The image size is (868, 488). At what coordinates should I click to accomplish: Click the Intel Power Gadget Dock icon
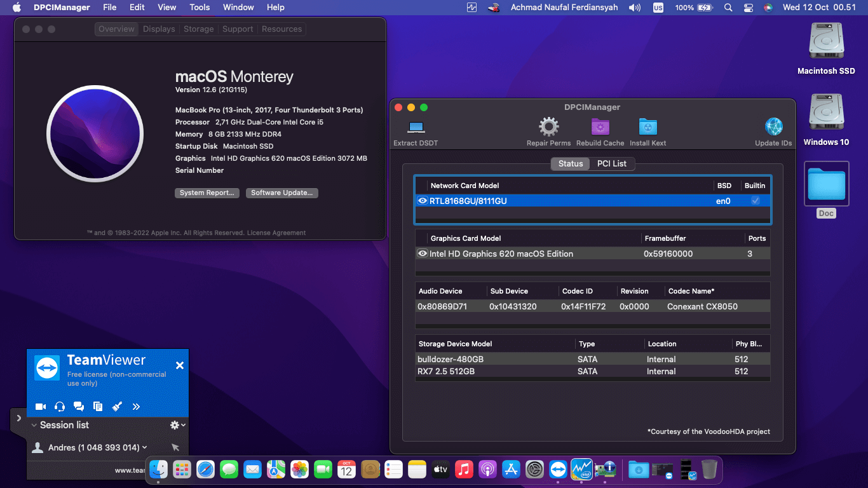[x=581, y=470]
